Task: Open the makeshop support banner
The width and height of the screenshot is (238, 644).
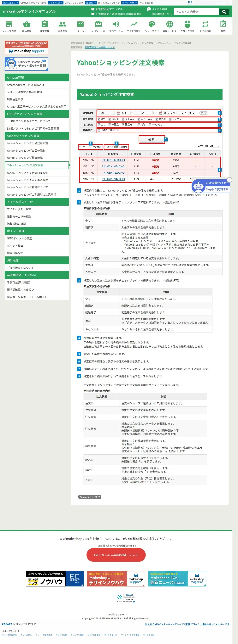Action: (x=27, y=47)
